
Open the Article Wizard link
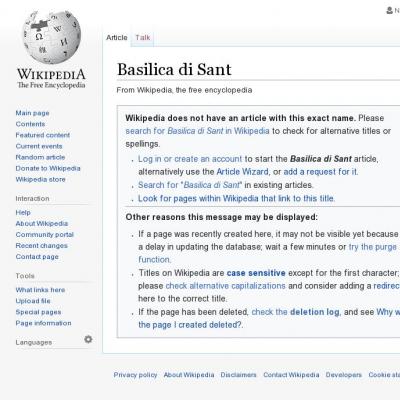pyautogui.click(x=242, y=172)
